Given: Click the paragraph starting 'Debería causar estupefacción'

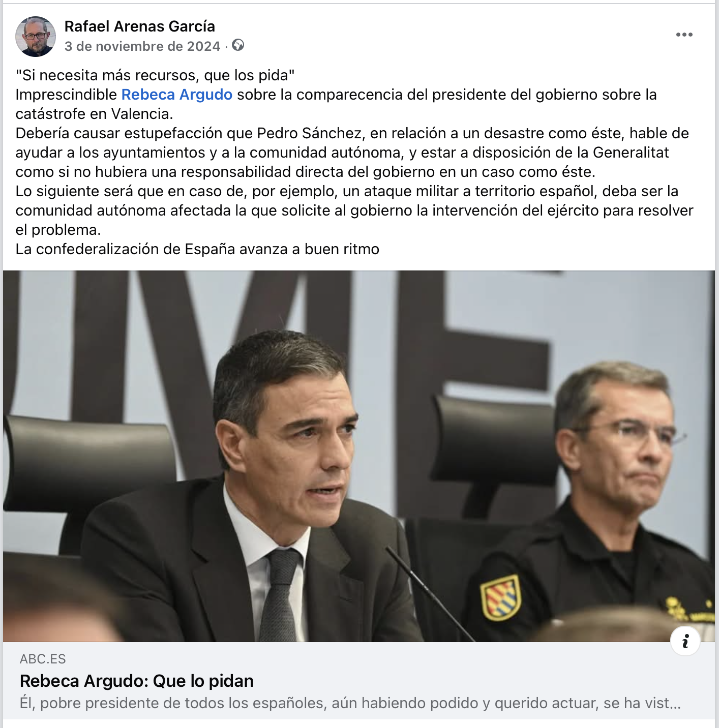Looking at the screenshot, I should click(352, 153).
